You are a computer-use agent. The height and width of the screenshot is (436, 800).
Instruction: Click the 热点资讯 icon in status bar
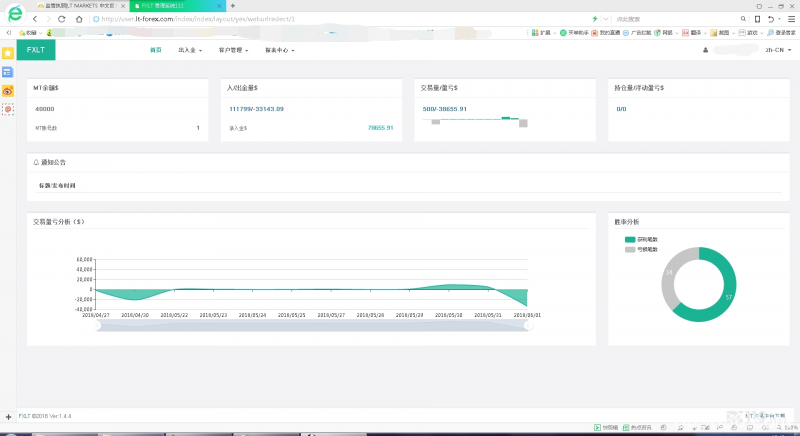[x=626, y=427]
